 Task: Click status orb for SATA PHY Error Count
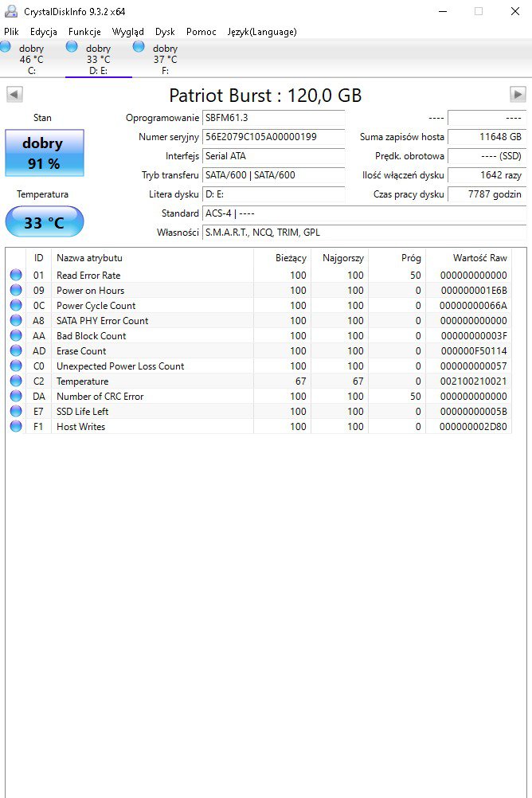coord(16,320)
